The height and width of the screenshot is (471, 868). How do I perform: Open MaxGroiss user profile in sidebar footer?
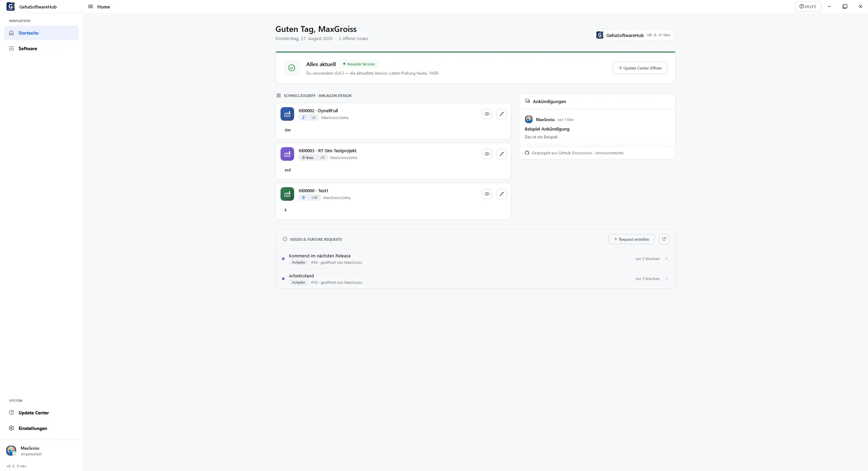(41, 451)
